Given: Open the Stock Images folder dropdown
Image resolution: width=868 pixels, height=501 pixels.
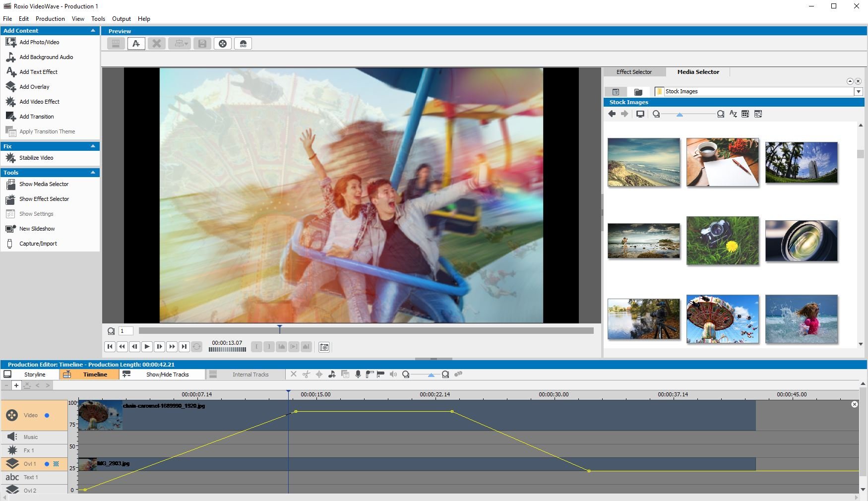Looking at the screenshot, I should pos(859,91).
